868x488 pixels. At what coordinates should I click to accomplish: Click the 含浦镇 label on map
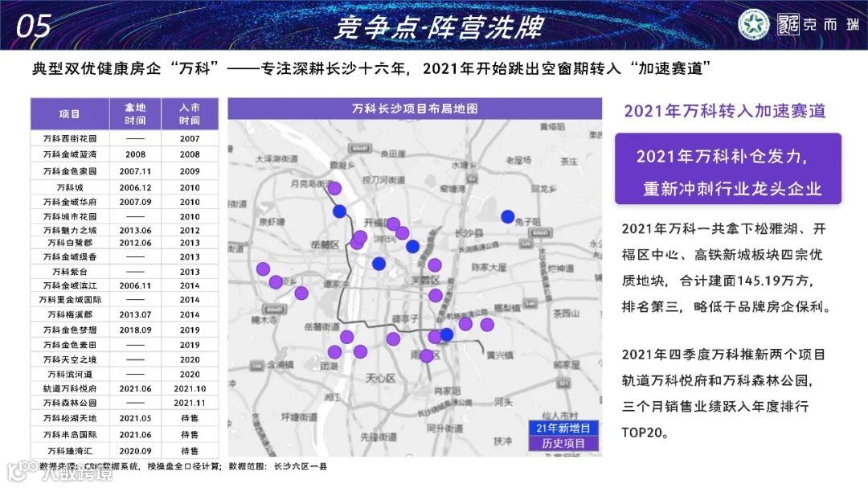point(280,364)
